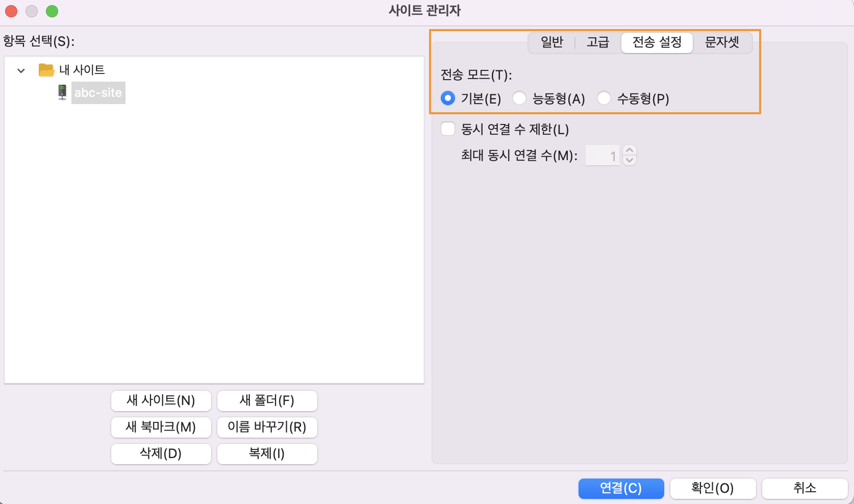Screen dimensions: 854x504
Task: Close the window with the red button
Action: point(11,11)
